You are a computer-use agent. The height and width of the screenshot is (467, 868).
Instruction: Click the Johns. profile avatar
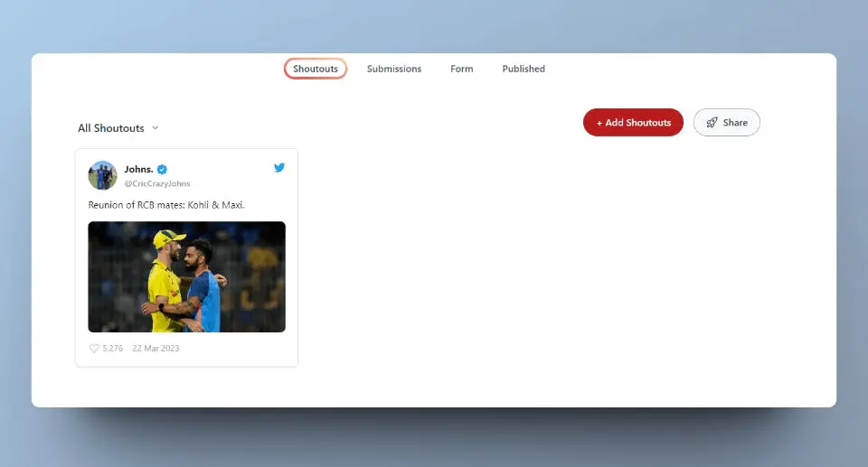point(102,175)
